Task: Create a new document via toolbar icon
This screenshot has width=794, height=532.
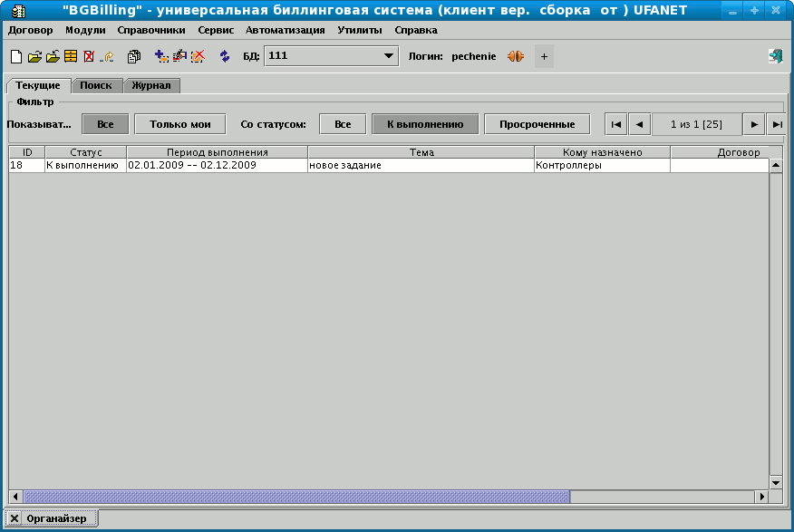Action: 15,55
